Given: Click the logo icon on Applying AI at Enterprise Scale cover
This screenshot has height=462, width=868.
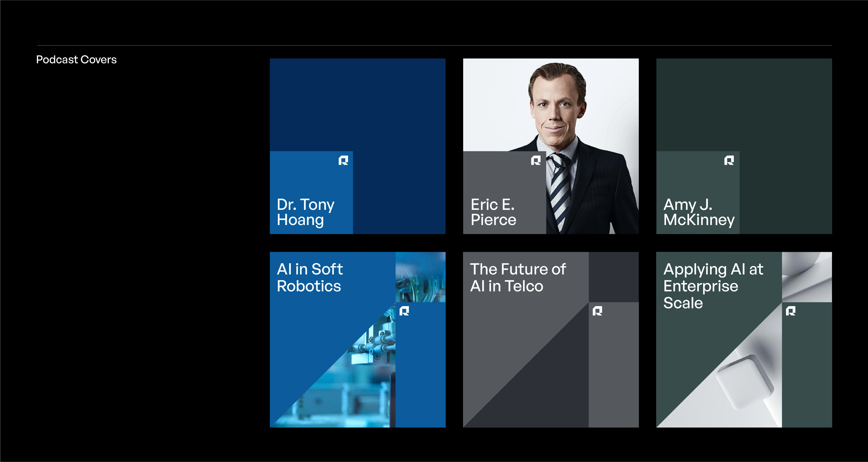Looking at the screenshot, I should 791,311.
